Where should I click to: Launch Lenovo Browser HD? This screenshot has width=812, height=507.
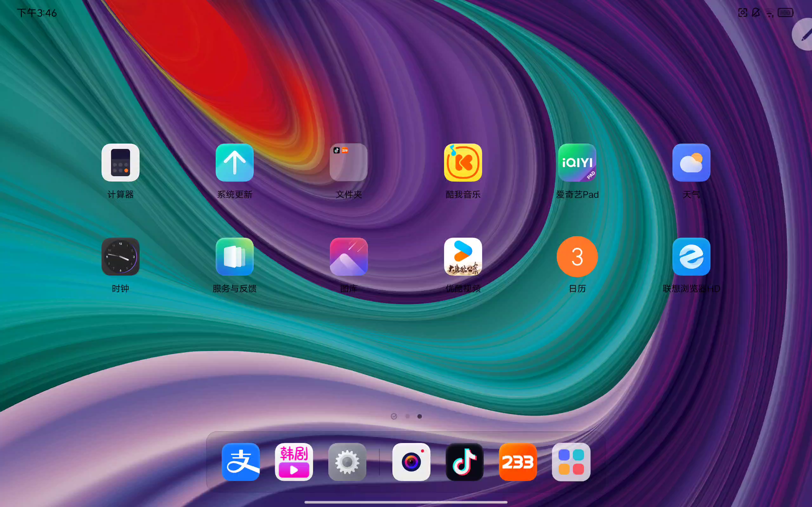click(691, 257)
